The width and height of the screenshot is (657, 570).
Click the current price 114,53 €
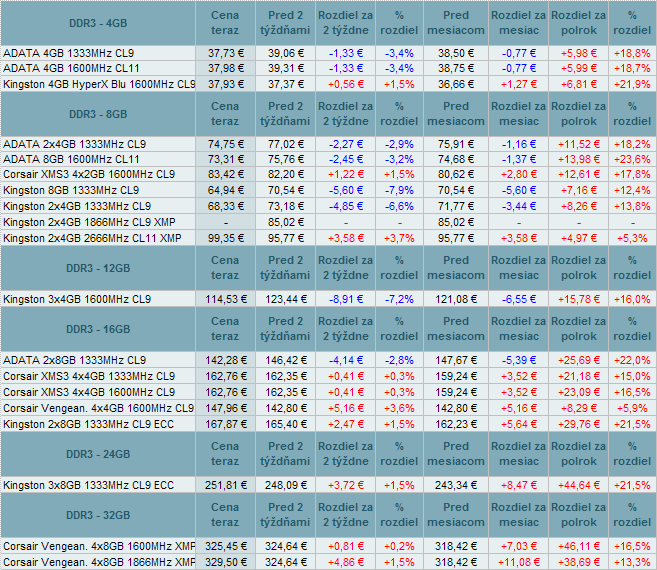(226, 299)
